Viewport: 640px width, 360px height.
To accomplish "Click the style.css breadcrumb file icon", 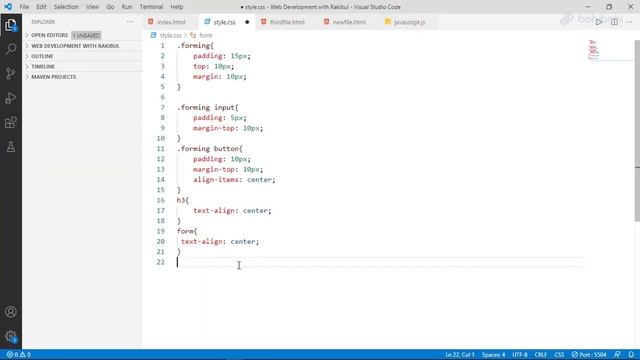I will (153, 36).
